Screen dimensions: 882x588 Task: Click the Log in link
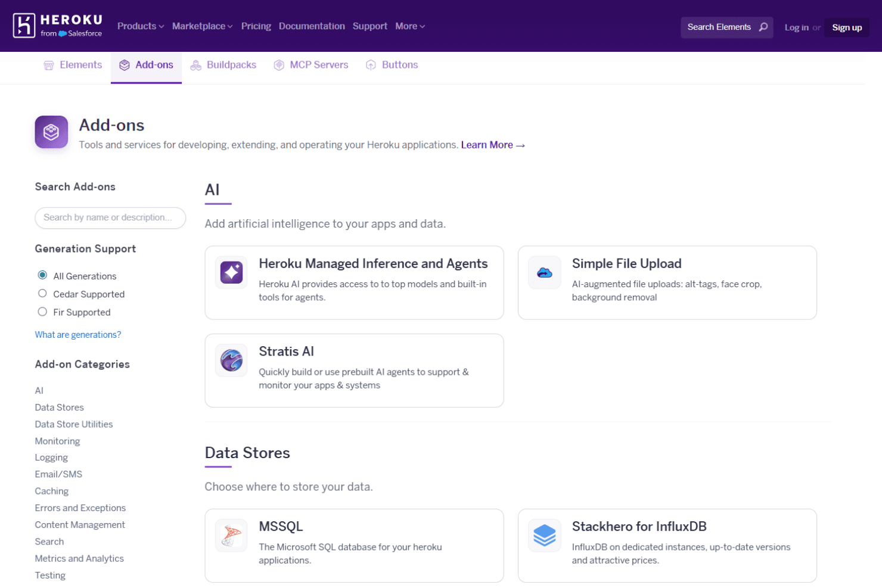796,27
